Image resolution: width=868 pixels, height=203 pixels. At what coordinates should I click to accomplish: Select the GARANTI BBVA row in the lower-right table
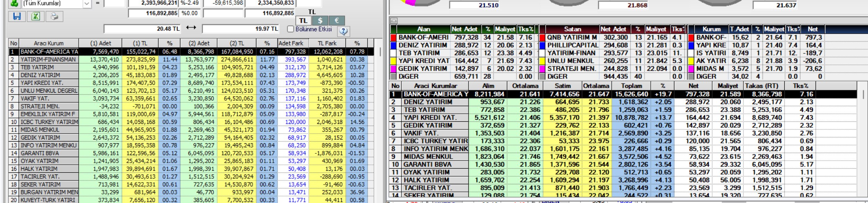pyautogui.click(x=624, y=164)
